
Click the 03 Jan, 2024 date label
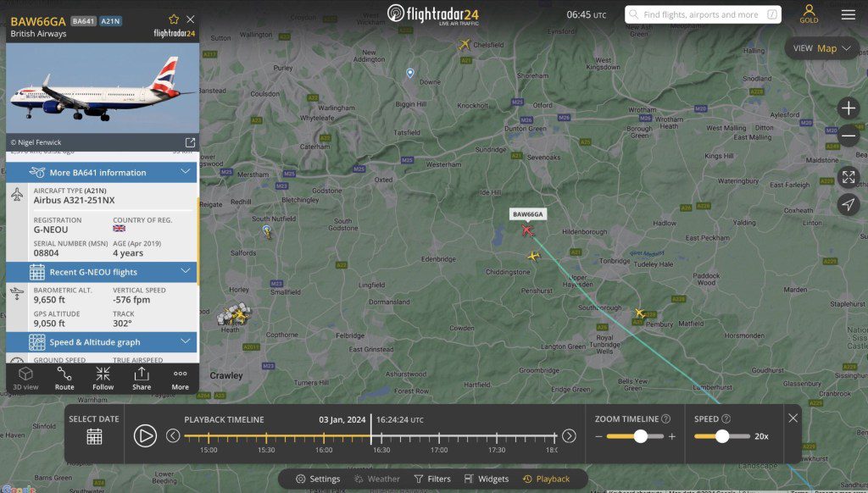pyautogui.click(x=342, y=419)
